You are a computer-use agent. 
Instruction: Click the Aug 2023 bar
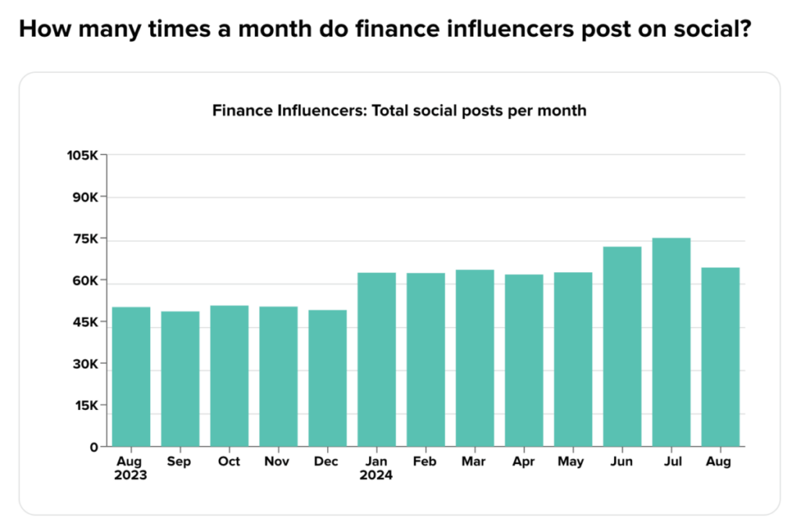(x=131, y=376)
